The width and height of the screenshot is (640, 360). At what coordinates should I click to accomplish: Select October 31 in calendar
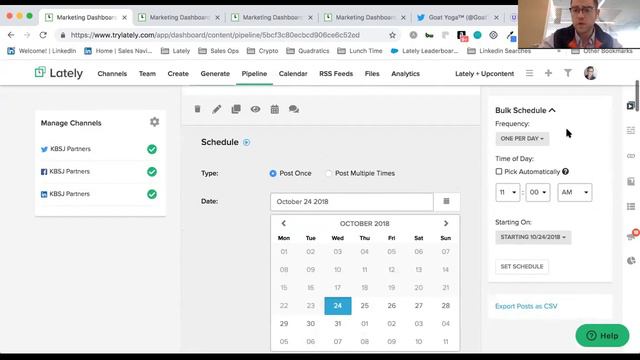(x=338, y=324)
